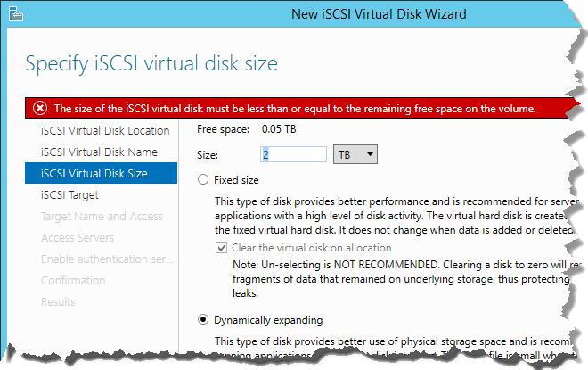This screenshot has width=588, height=370.
Task: Open the iSCSI Target step
Action: (x=69, y=194)
